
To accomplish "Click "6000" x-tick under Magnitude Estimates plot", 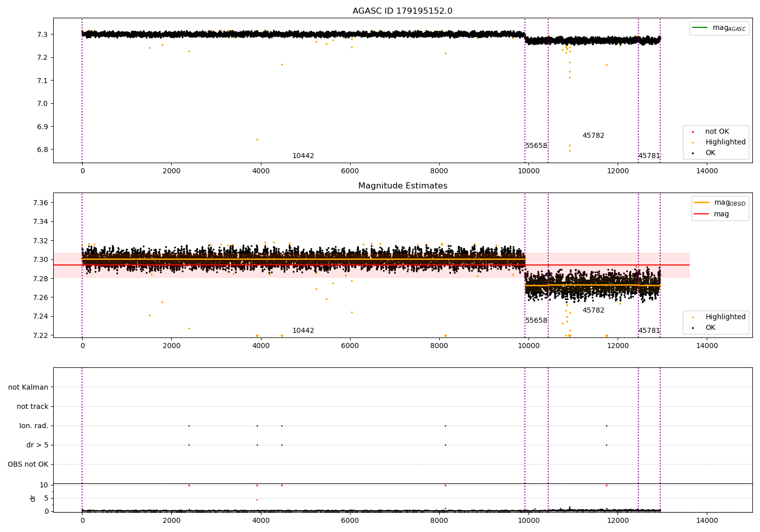I will pos(350,346).
